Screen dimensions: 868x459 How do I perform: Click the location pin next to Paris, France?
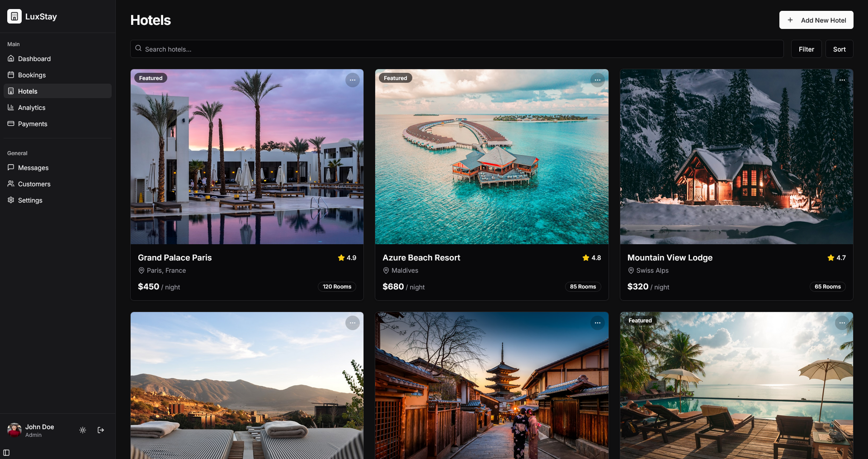coord(142,270)
